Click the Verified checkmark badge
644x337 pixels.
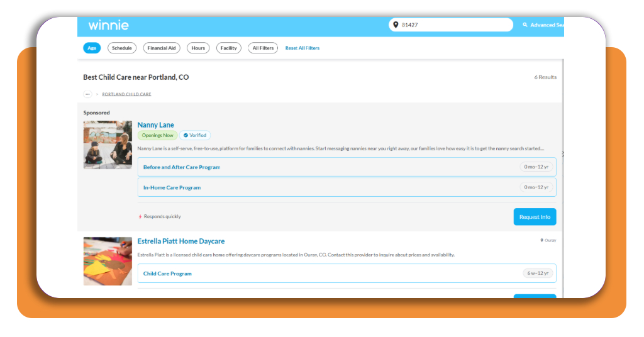[195, 135]
